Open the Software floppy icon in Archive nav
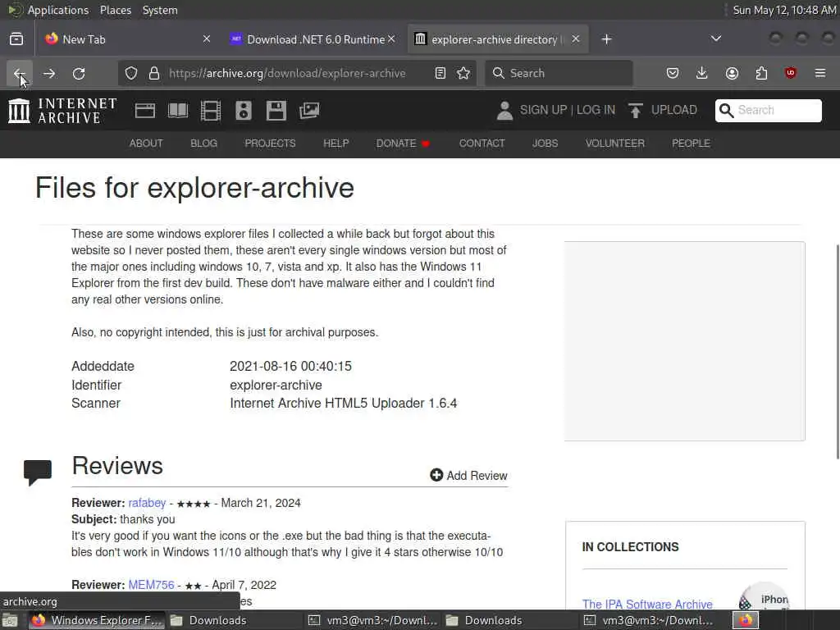Viewport: 840px width, 630px height. point(276,111)
